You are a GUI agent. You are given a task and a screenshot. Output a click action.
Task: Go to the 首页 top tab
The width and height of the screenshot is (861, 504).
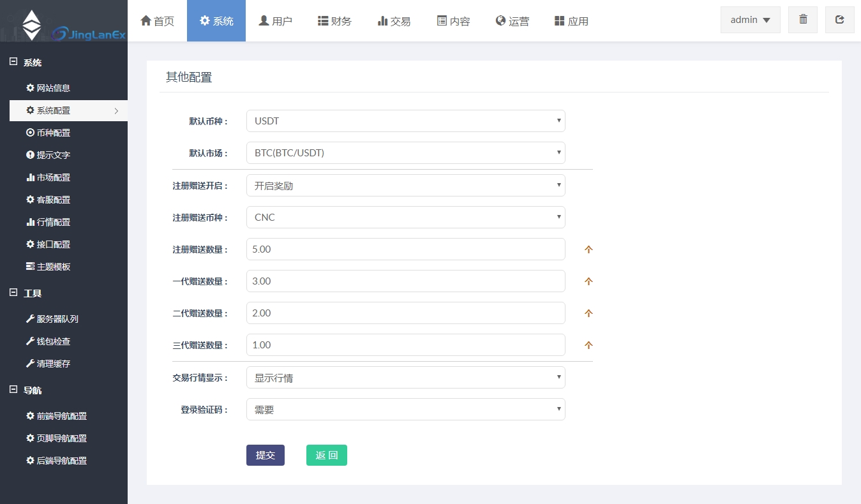pos(157,21)
